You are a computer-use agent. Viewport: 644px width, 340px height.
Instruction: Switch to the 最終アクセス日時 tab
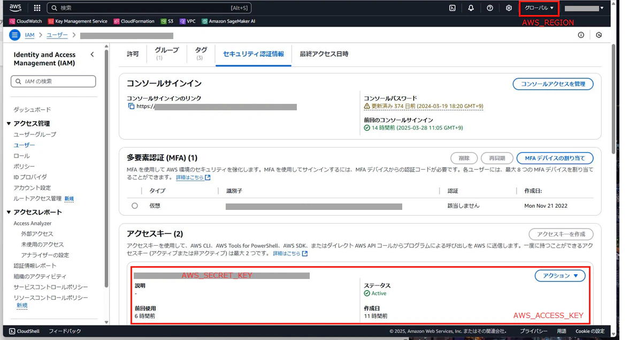pos(324,54)
